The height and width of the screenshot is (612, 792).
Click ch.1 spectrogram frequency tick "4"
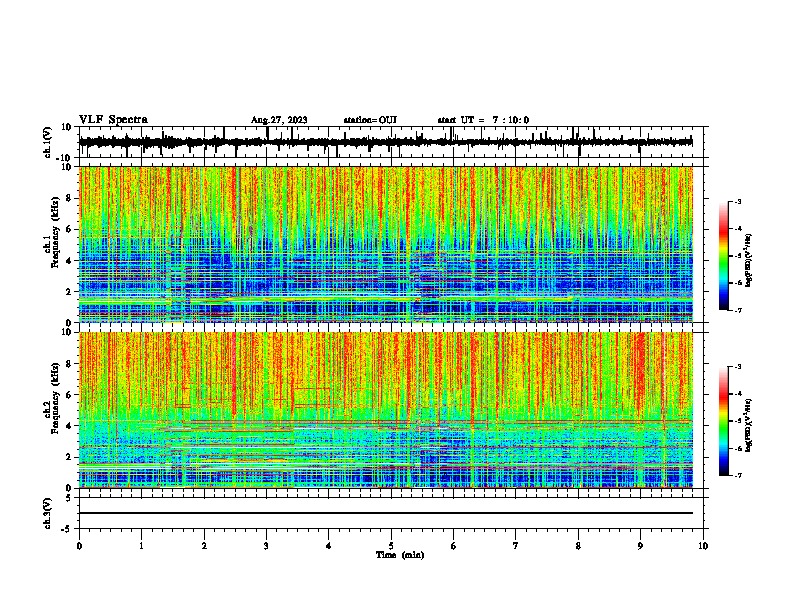[69, 261]
